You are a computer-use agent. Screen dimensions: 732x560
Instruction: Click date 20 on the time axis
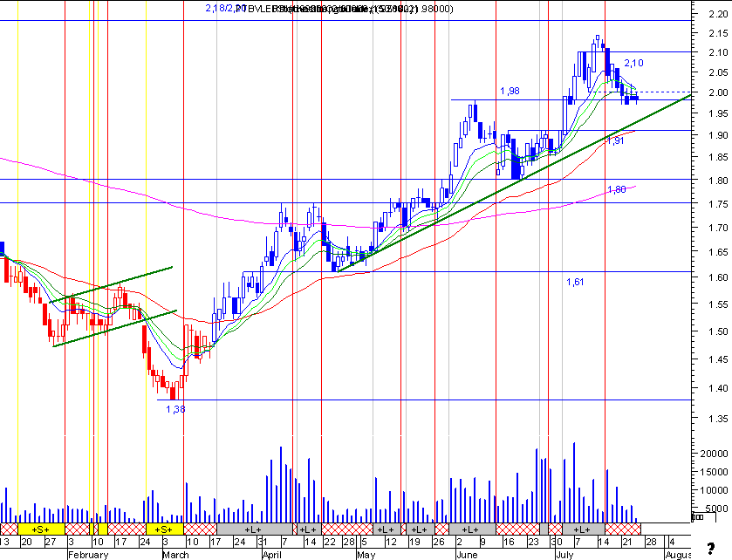pyautogui.click(x=26, y=542)
